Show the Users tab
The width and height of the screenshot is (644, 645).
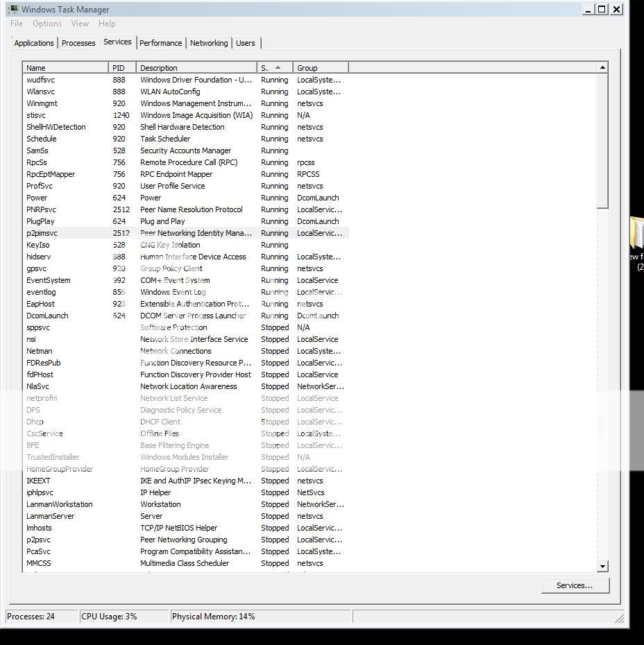tap(245, 43)
